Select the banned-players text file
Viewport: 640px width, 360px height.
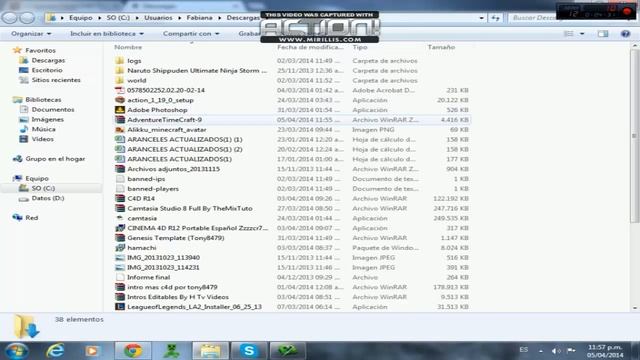pyautogui.click(x=153, y=189)
